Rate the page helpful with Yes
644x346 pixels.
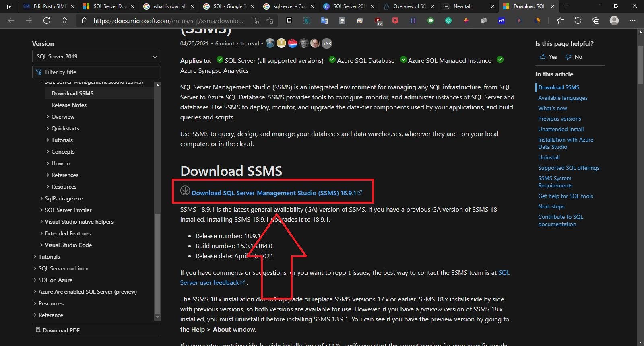[x=548, y=57]
